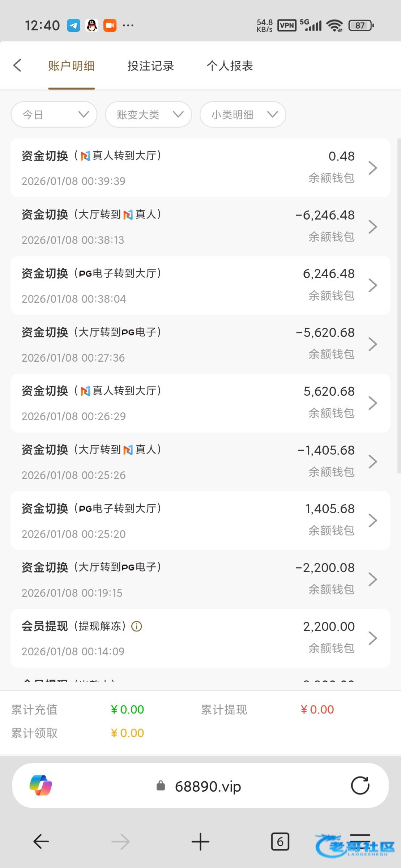This screenshot has height=868, width=401.
Task: Open the 账变大类 category dropdown
Action: click(148, 115)
